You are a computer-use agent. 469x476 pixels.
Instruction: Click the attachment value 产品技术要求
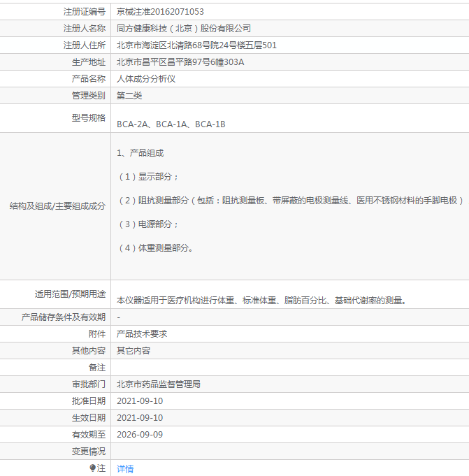(x=142, y=334)
